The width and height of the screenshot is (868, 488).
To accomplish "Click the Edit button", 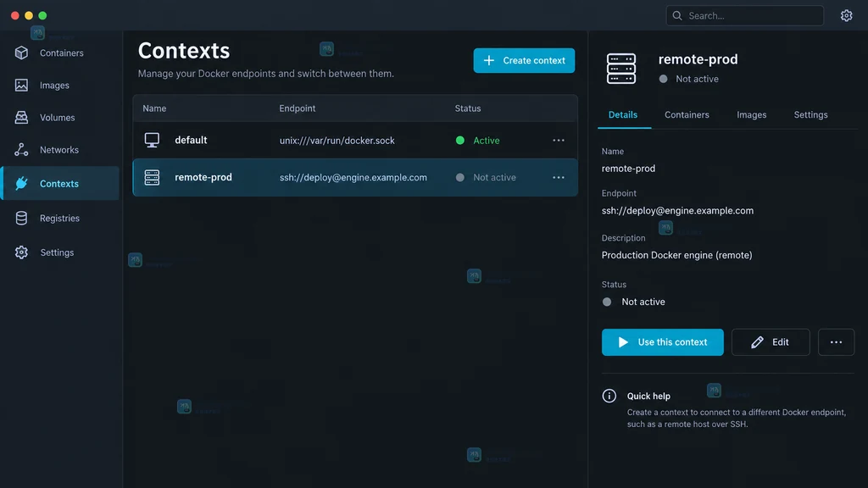I will point(771,342).
